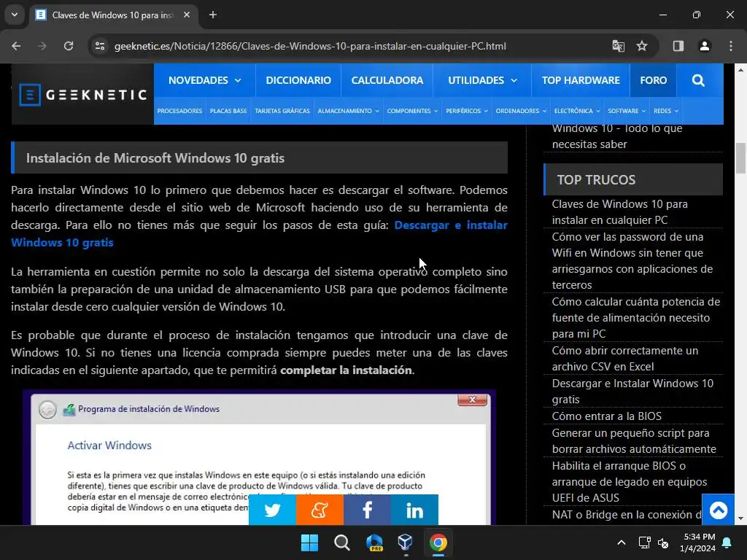Click the address bar URL field
Viewport: 747px width, 560px height.
coord(310,46)
